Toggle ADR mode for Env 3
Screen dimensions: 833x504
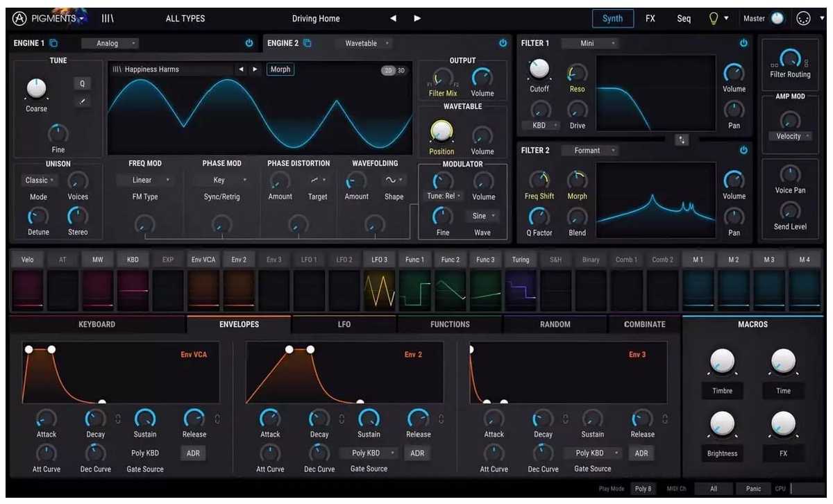click(x=641, y=453)
